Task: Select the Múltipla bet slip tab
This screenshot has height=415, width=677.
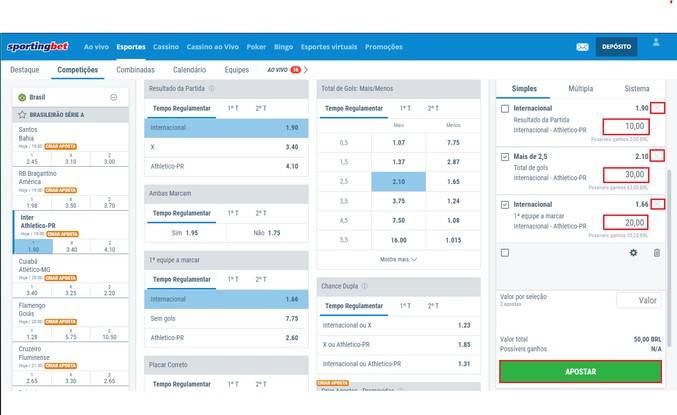Action: (x=581, y=89)
